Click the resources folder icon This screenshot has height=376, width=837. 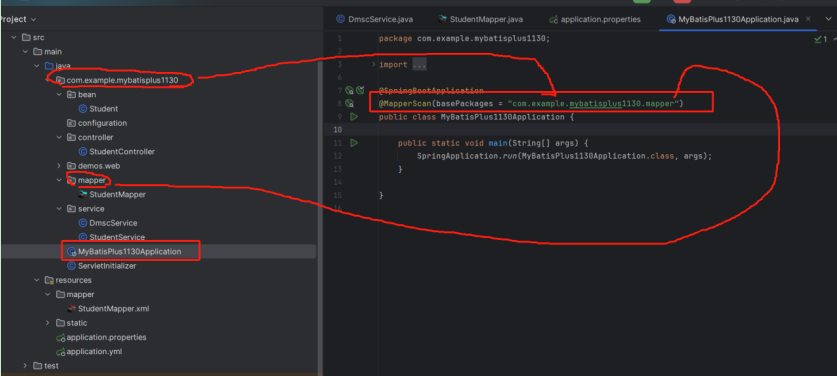(49, 280)
